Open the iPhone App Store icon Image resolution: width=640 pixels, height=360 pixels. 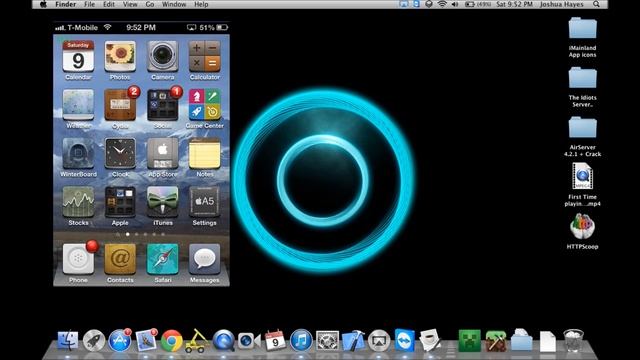(x=162, y=154)
